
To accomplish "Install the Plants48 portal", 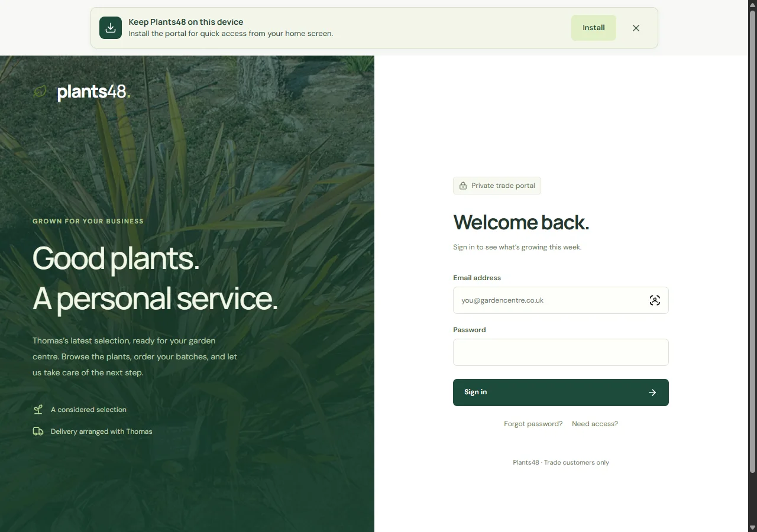I will [594, 28].
